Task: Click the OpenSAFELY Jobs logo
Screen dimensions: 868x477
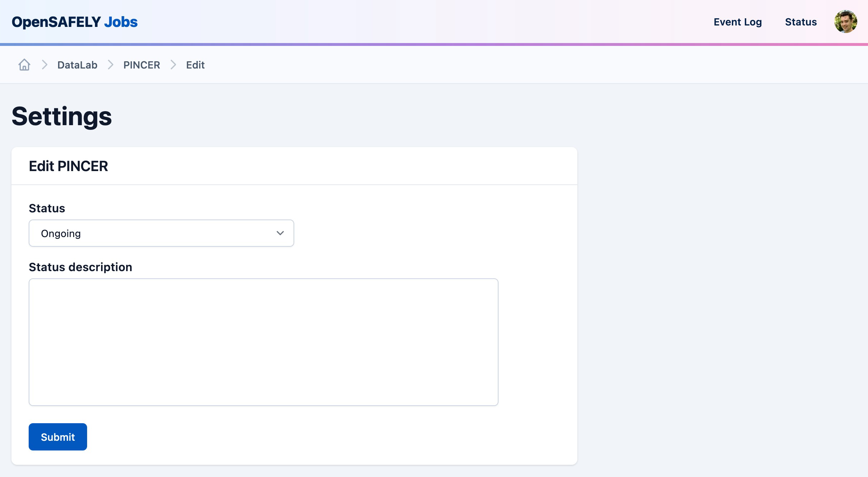Action: coord(75,22)
